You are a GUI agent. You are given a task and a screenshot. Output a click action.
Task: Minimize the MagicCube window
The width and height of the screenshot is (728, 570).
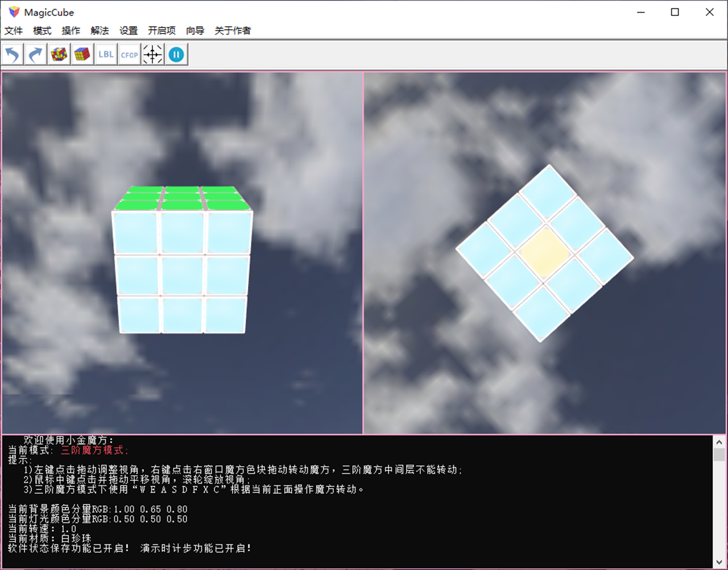pos(641,12)
